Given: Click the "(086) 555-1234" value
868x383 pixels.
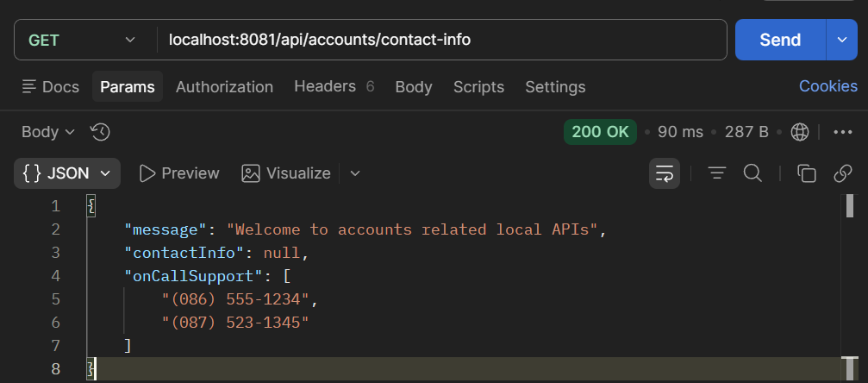Looking at the screenshot, I should click(x=235, y=299).
